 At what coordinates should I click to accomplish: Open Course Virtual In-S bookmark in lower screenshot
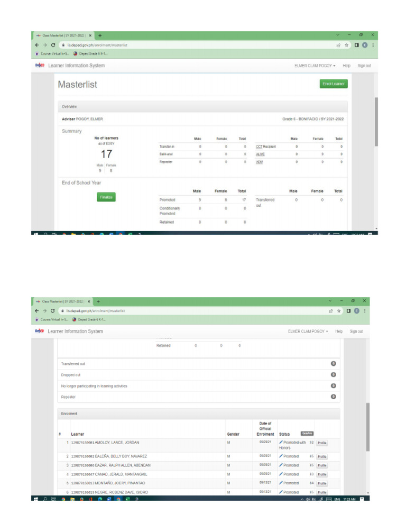click(x=52, y=319)
